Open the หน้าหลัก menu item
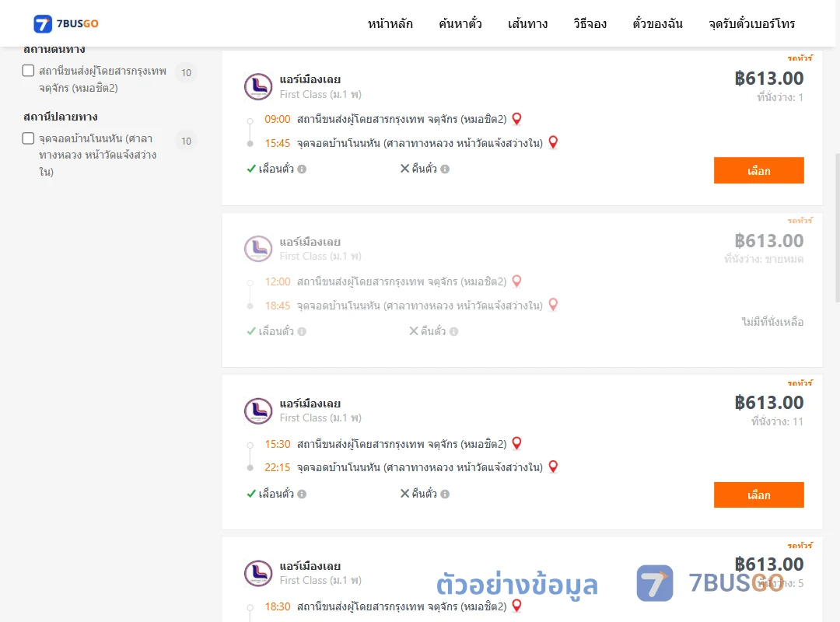The image size is (840, 622). coord(390,23)
